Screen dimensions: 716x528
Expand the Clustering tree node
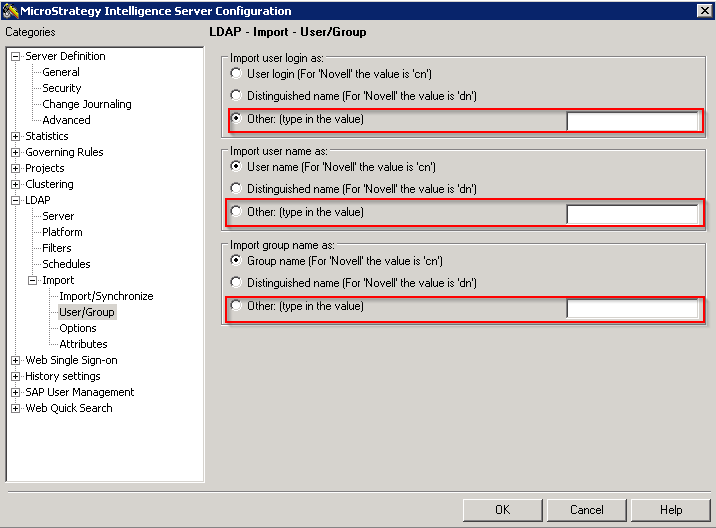click(x=16, y=185)
